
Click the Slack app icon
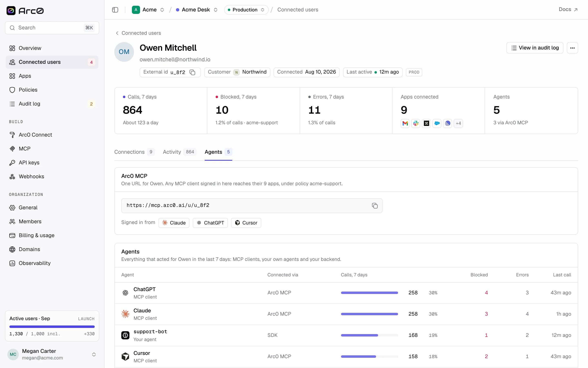[416, 123]
